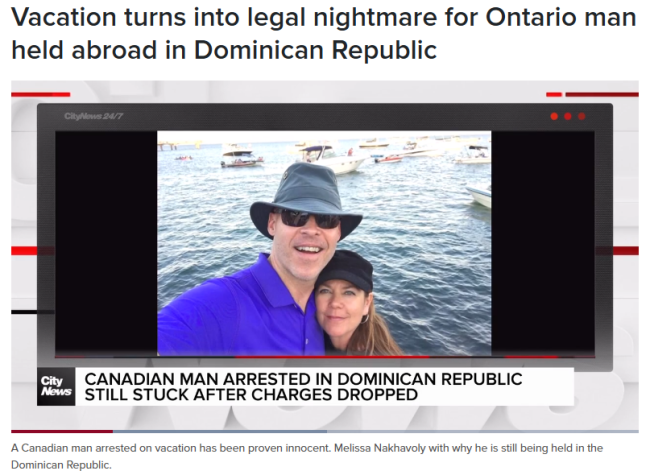This screenshot has width=650, height=475.
Task: Click the right black letterbox area of the video
Action: click(x=543, y=243)
